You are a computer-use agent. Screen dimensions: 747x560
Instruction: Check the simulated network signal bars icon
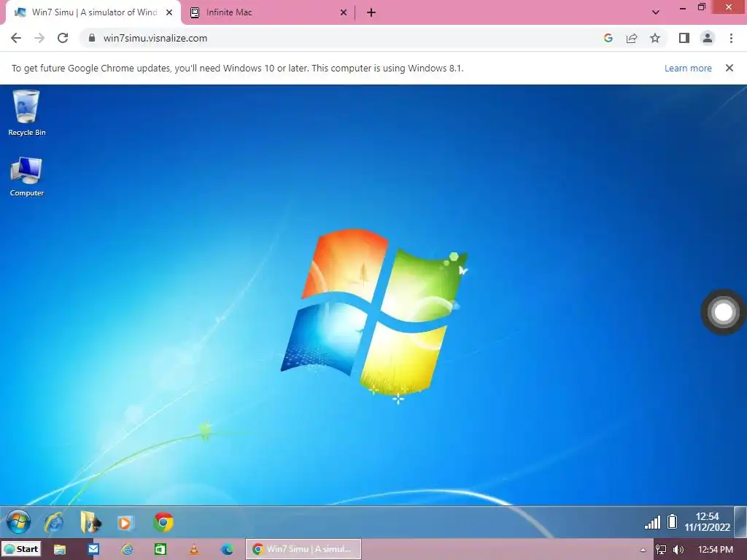[653, 522]
